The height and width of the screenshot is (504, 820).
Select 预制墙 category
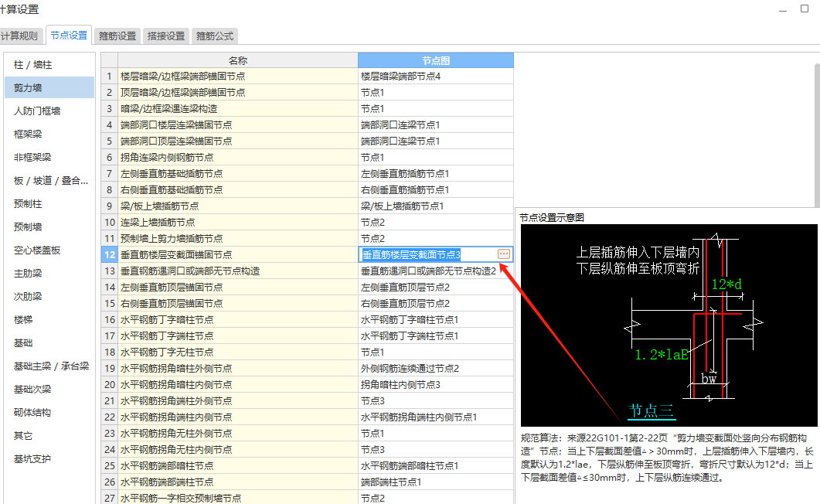[x=49, y=227]
